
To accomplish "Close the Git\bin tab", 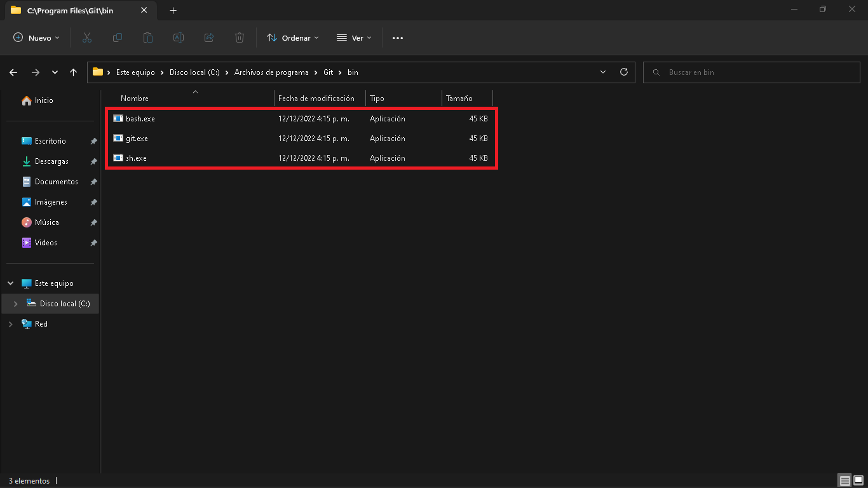I will coord(144,10).
